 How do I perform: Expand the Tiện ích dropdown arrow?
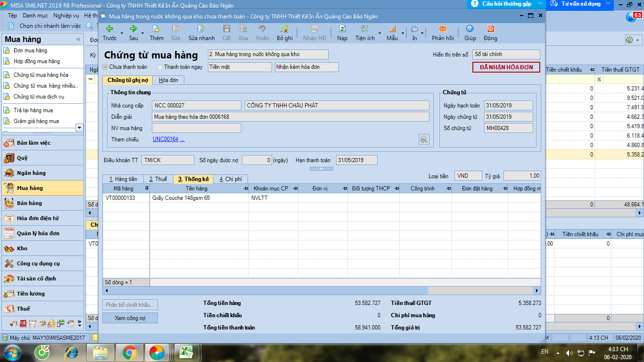click(380, 33)
